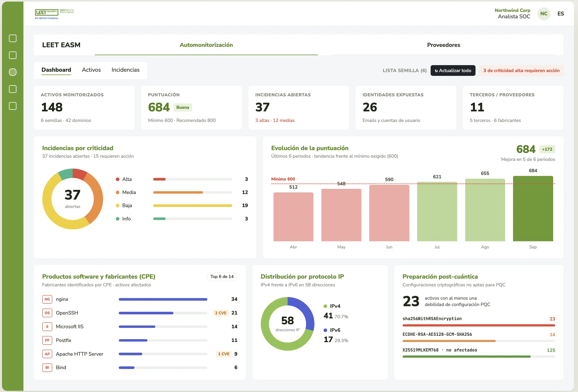Click the sha256WithRSAEncryption red bar
This screenshot has width=578, height=392.
point(479,325)
